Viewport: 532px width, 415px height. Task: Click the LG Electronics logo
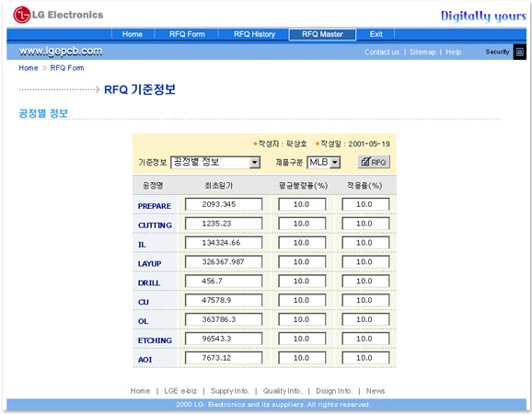[58, 15]
